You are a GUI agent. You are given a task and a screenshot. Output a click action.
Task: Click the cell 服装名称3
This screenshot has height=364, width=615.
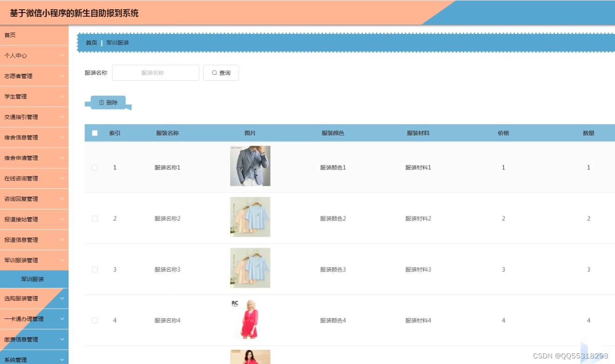(x=167, y=270)
